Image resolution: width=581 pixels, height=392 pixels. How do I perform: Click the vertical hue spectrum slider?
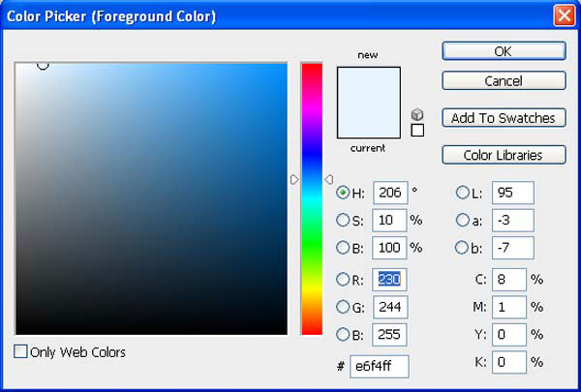tap(311, 198)
